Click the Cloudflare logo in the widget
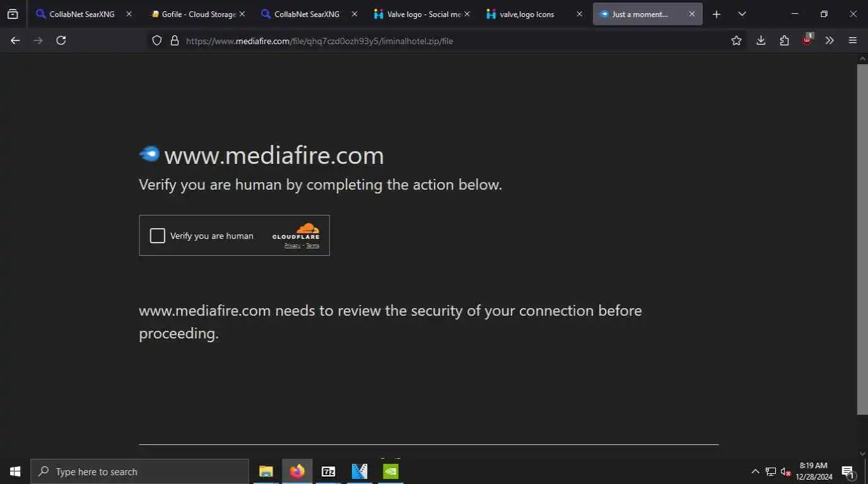The height and width of the screenshot is (484, 868). 296,231
